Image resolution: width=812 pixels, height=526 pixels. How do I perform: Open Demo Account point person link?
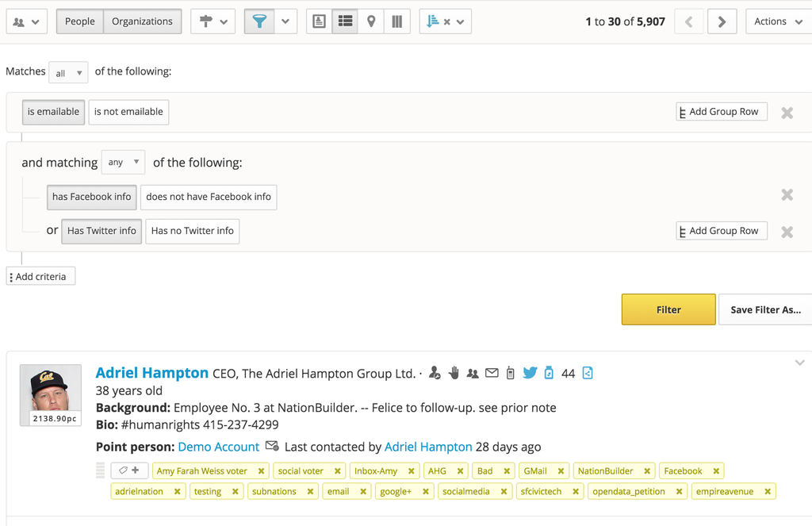pyautogui.click(x=219, y=447)
